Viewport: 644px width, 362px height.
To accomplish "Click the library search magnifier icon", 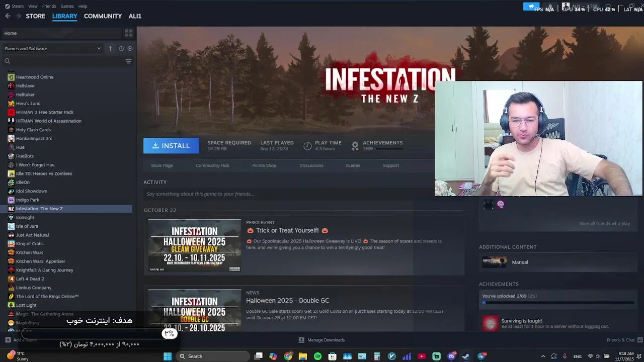I will [7, 61].
